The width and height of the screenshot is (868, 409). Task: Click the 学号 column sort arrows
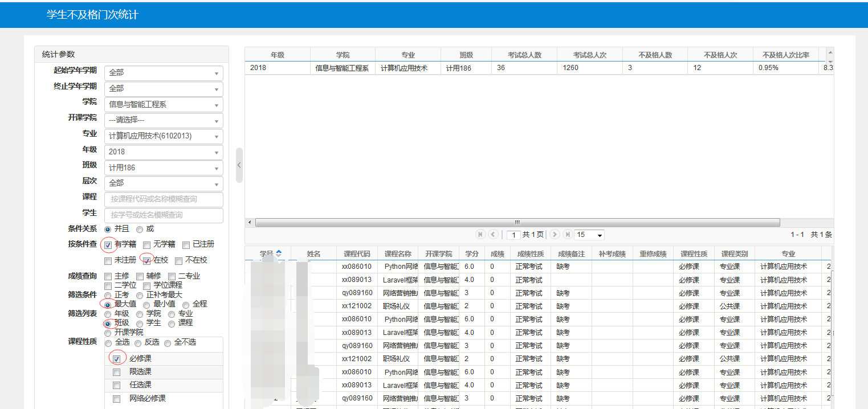pos(279,253)
